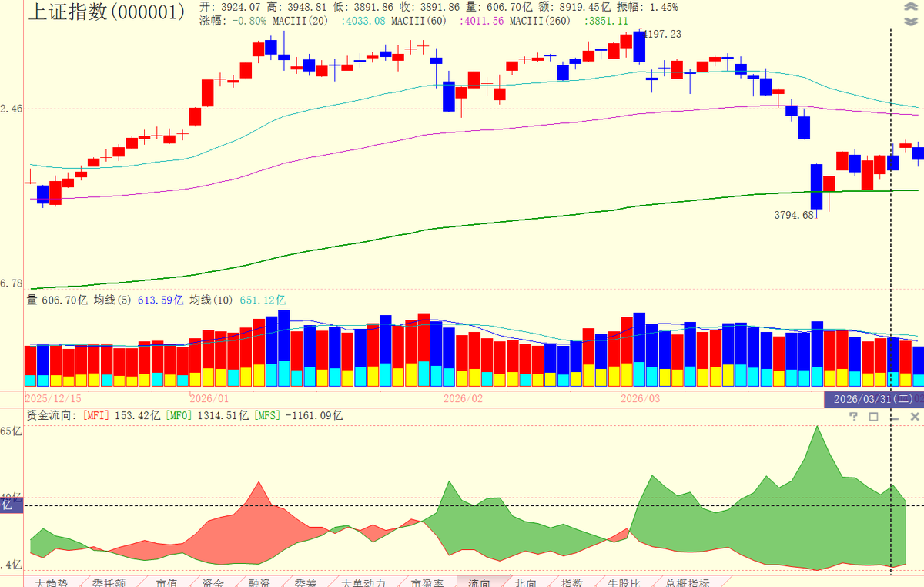Viewport: 924px width, 587px height.
Task: Click the 资金流向 indicator name
Action: (51, 415)
